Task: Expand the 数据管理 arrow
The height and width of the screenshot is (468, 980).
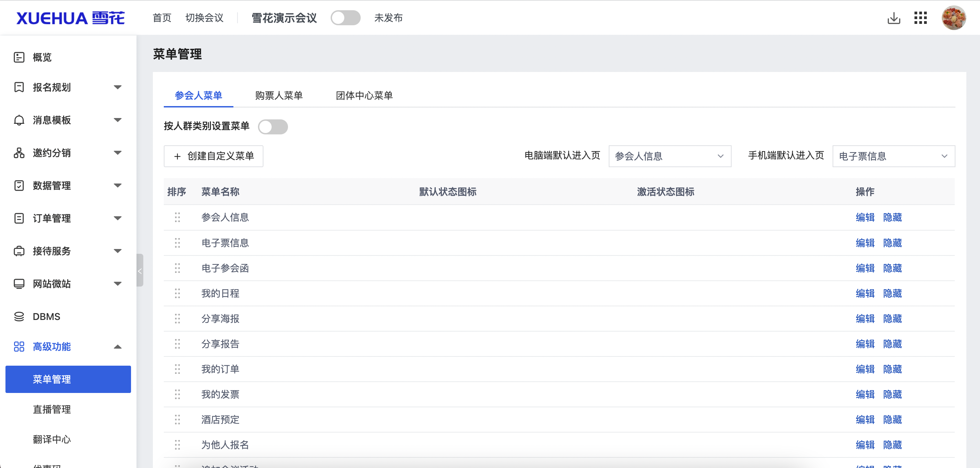Action: click(x=118, y=186)
